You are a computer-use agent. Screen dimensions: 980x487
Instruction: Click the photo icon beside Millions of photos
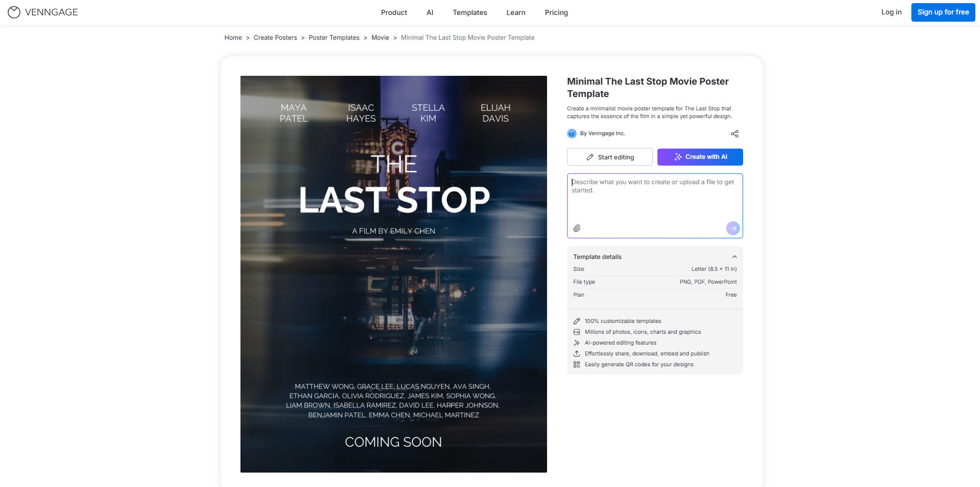point(576,332)
